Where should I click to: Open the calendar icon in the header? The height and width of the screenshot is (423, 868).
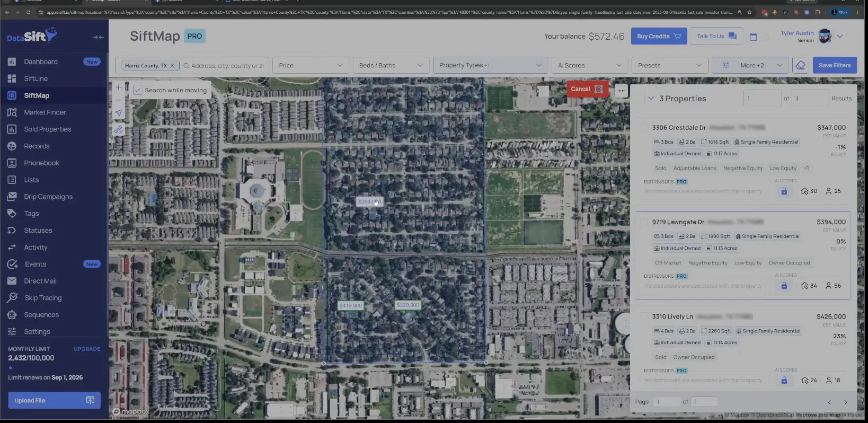click(x=753, y=37)
